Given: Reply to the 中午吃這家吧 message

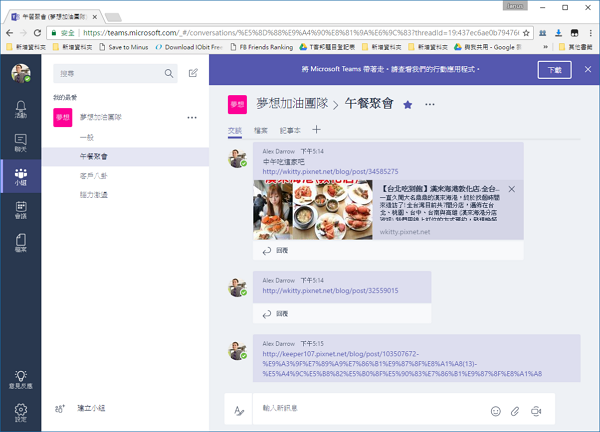Looking at the screenshot, I should pyautogui.click(x=275, y=251).
